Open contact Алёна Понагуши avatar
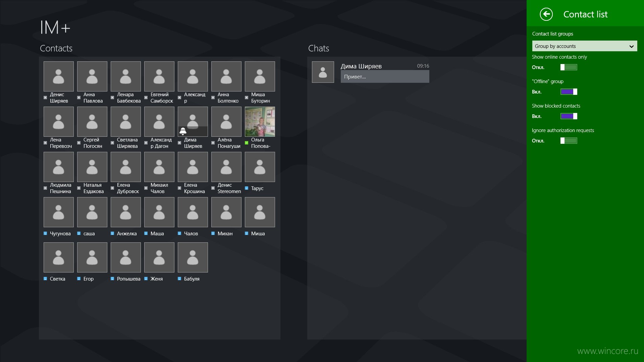This screenshot has width=644, height=362. [x=226, y=122]
